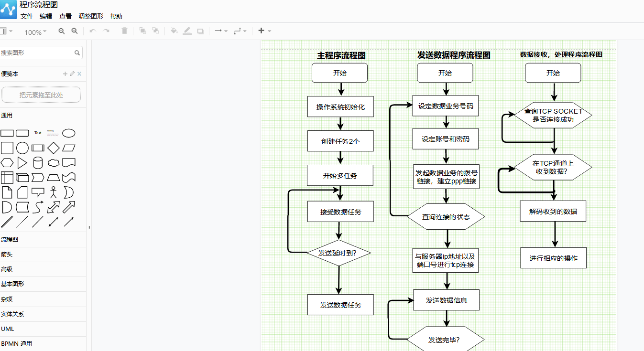The image size is (644, 351).
Task: Select the cloud shape in palette
Action: 54,163
